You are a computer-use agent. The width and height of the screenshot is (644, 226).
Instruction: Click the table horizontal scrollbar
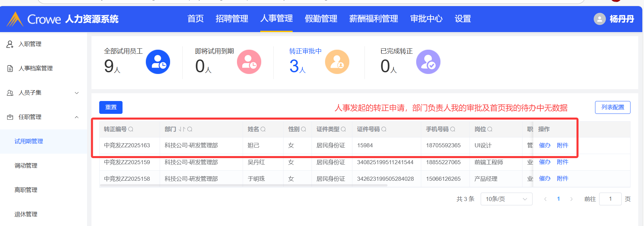pyautogui.click(x=243, y=185)
